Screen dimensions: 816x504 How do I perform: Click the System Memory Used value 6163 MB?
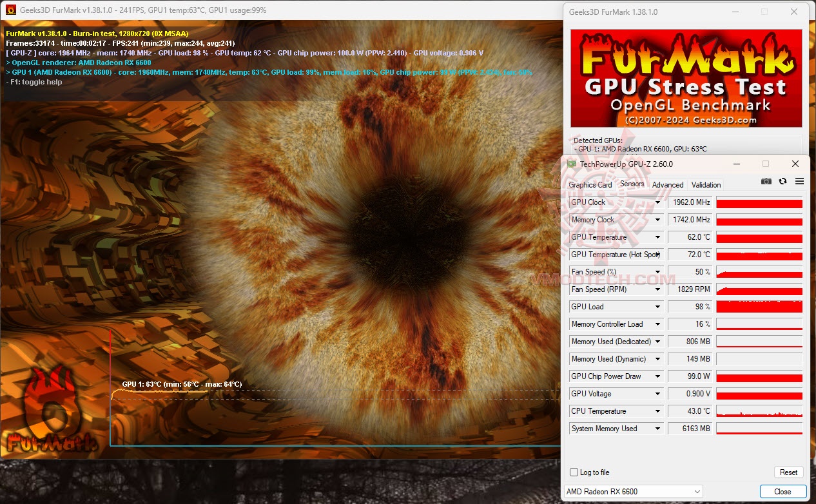tap(690, 429)
